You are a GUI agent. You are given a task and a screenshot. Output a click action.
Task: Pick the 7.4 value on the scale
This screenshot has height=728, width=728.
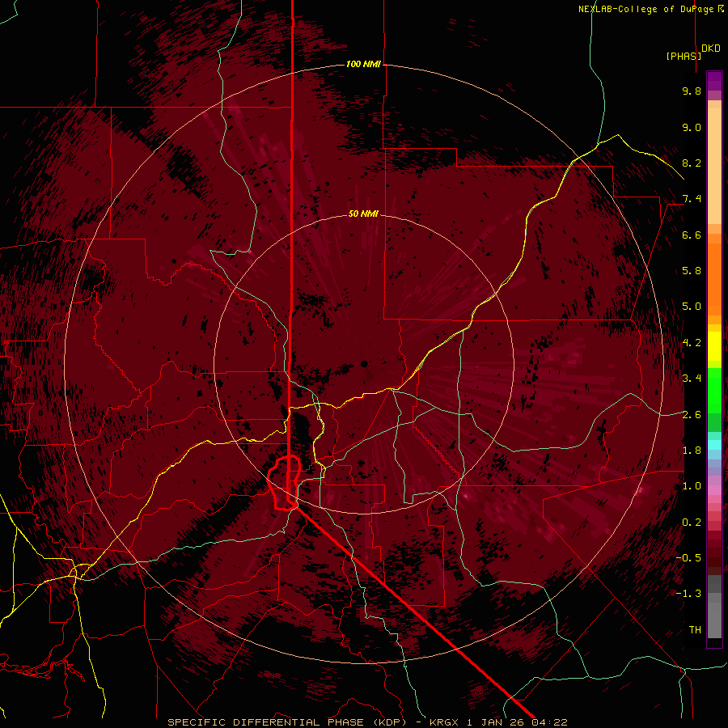[x=692, y=199]
